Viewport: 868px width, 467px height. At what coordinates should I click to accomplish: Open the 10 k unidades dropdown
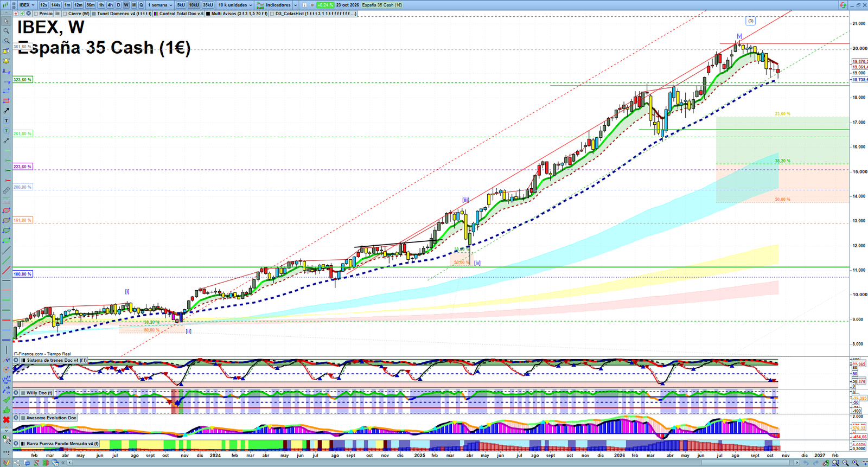pyautogui.click(x=235, y=5)
